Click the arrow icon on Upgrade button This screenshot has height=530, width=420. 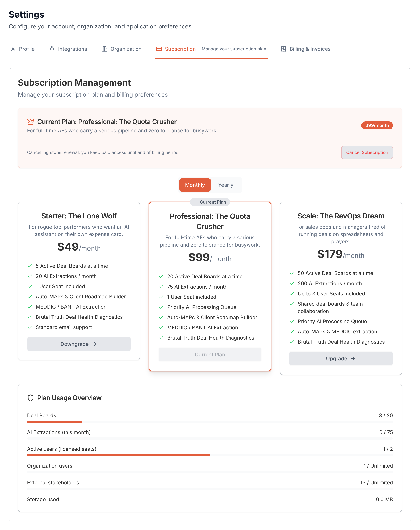tap(353, 359)
